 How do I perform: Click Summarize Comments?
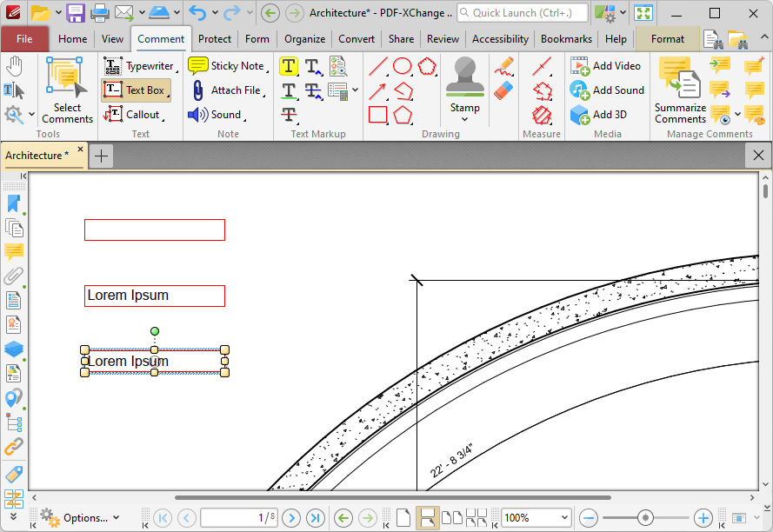(x=680, y=90)
